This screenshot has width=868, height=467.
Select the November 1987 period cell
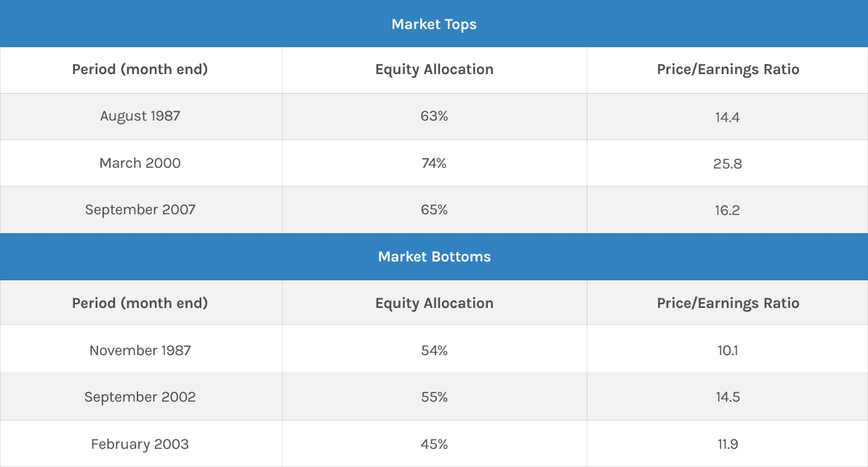140,350
